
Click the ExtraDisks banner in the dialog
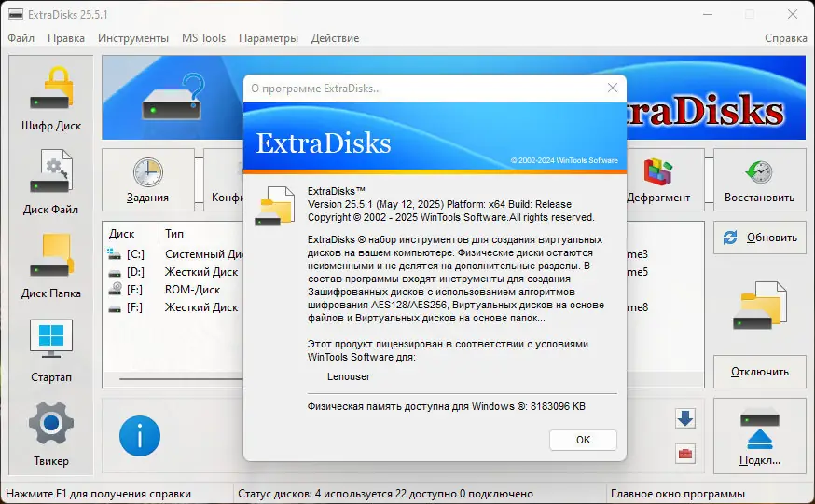(435, 138)
